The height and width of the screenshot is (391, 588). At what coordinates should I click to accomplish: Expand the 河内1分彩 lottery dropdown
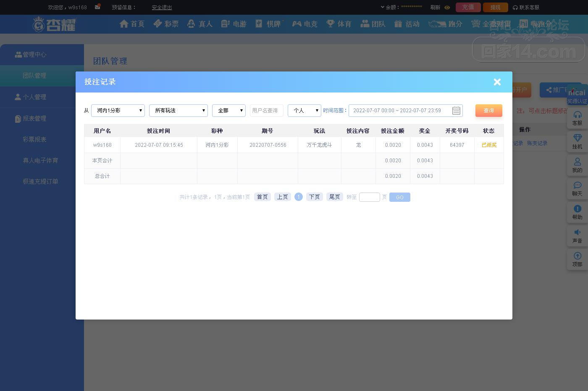[x=118, y=111]
